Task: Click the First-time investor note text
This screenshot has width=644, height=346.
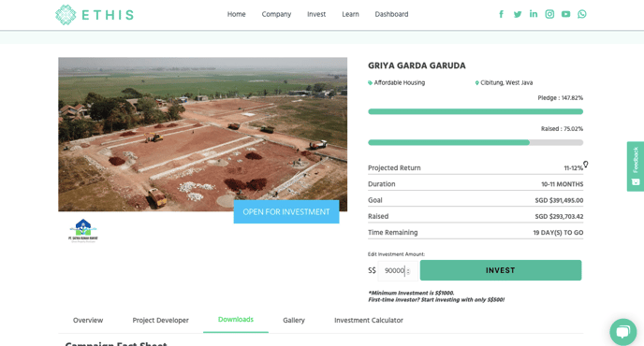Action: (x=436, y=299)
